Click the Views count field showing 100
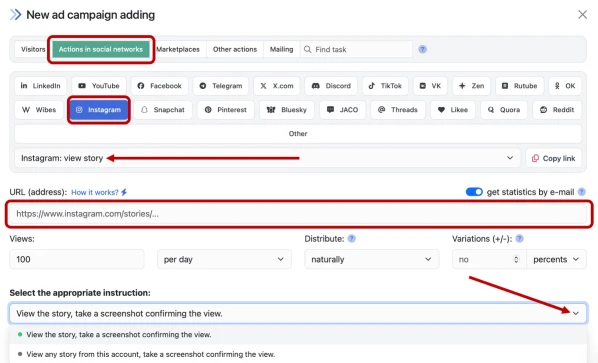 [77, 259]
